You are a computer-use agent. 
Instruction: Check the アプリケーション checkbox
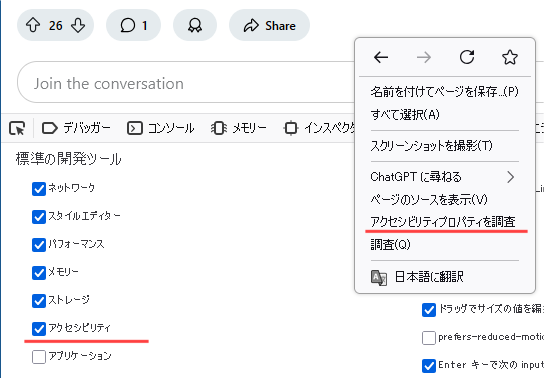tap(39, 357)
